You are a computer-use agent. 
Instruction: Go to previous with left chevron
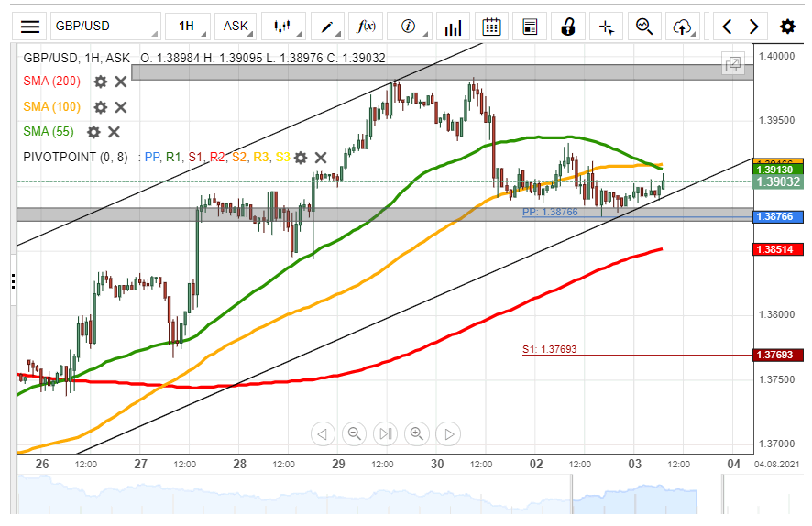click(727, 27)
